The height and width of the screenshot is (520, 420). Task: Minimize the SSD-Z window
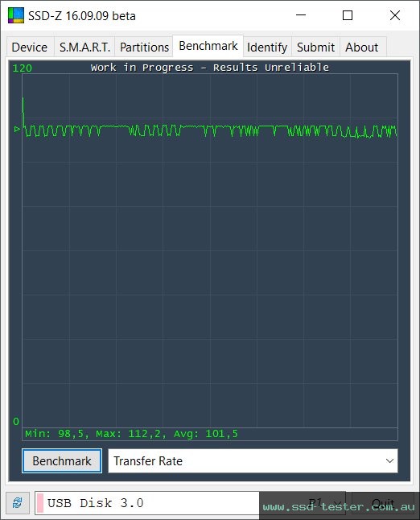tap(301, 15)
